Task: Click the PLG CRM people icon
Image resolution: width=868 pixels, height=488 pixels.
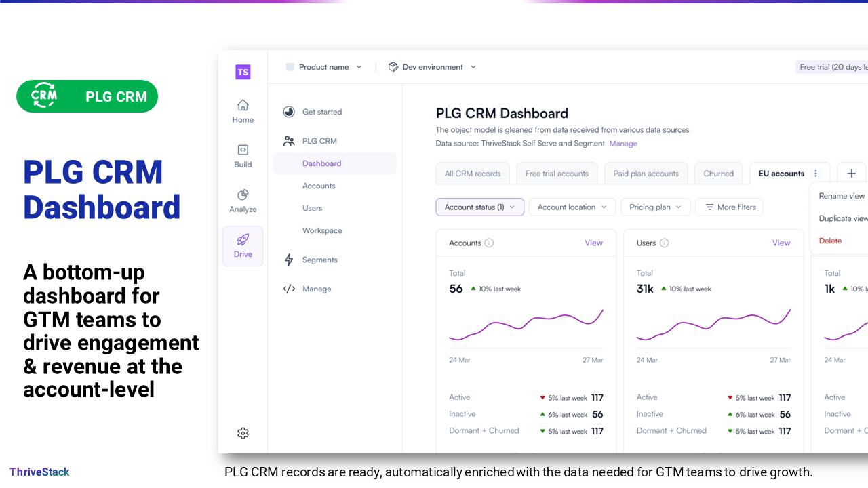Action: [289, 141]
